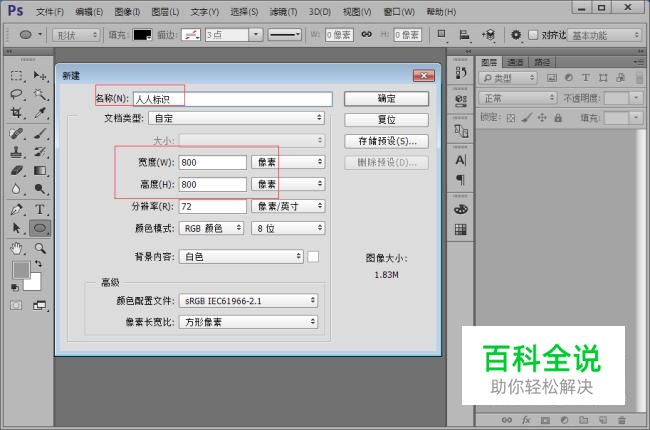
Task: Toggle the pixel layer filter icon
Action: pyautogui.click(x=551, y=78)
